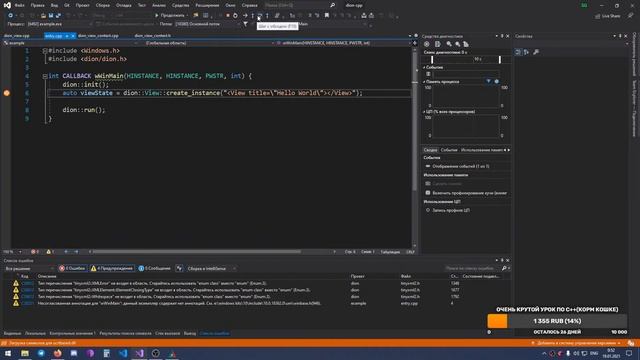Enable heap profiling in diagnostics summary
The width and height of the screenshot is (640, 360).
(x=466, y=193)
